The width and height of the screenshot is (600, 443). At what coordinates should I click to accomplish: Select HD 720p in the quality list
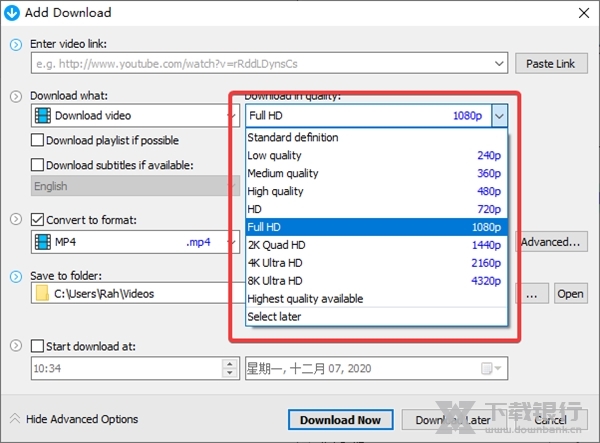[376, 209]
